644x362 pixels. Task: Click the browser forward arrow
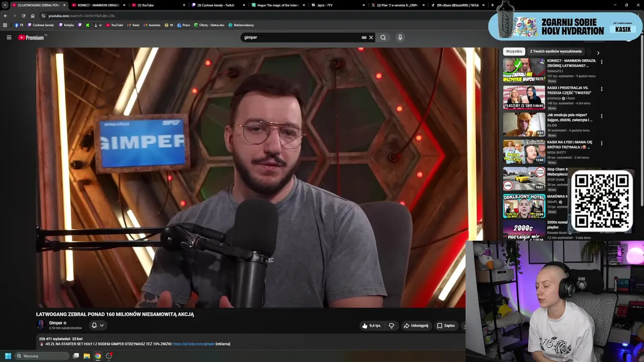point(15,16)
